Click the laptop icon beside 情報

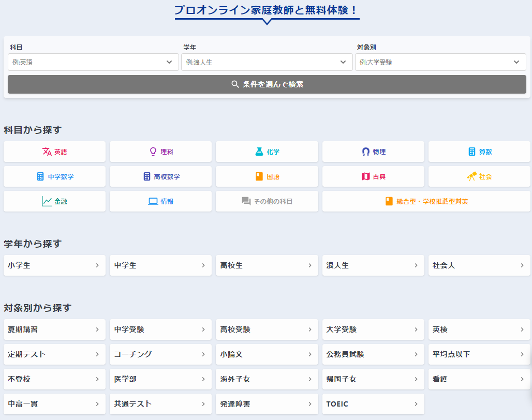point(153,201)
